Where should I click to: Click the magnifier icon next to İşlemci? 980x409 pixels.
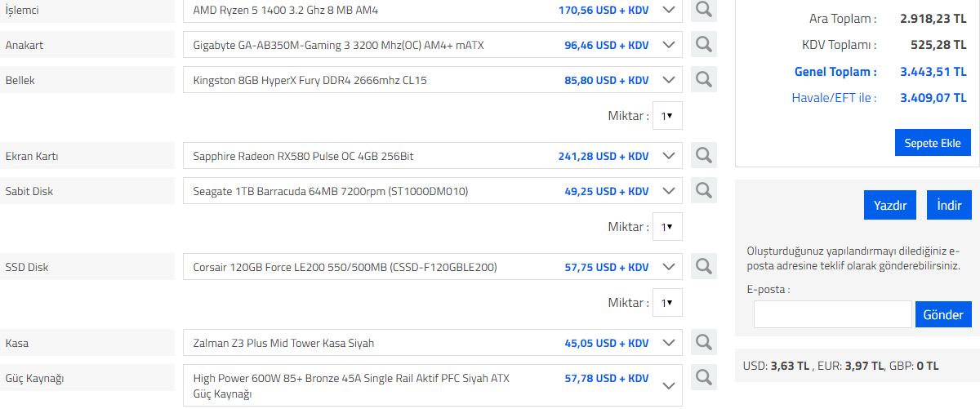[x=704, y=10]
